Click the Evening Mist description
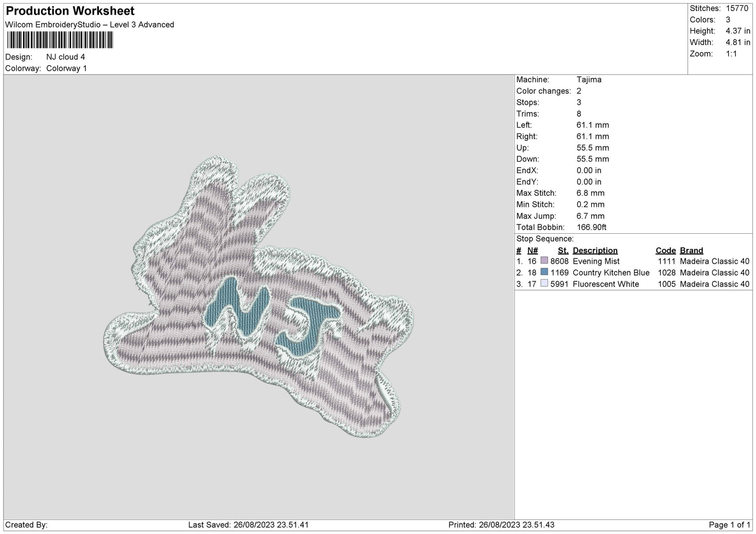Image resolution: width=756 pixels, height=534 pixels. [596, 262]
